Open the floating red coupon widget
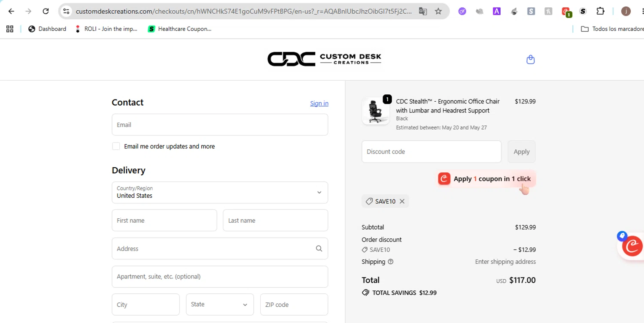The height and width of the screenshot is (323, 644). coord(632,246)
